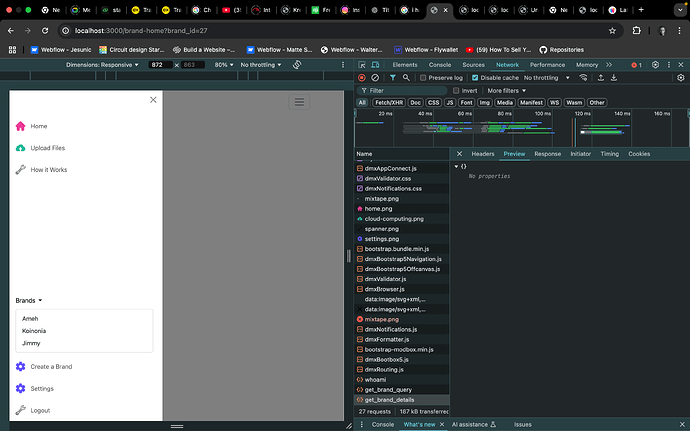690x431 pixels.
Task: Toggle the Brands dropdown in sidebar
Action: [29, 300]
